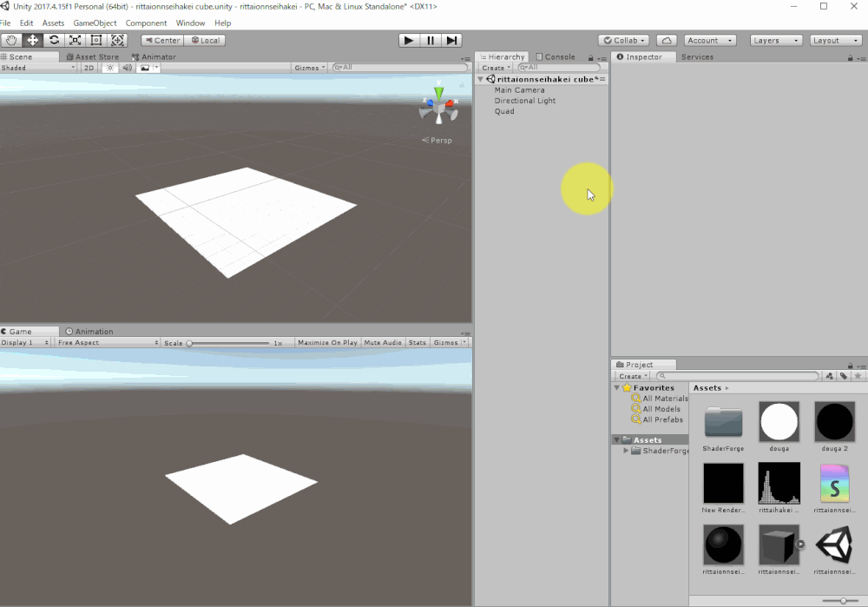The height and width of the screenshot is (607, 868).
Task: Select the Rotate tool
Action: click(54, 41)
